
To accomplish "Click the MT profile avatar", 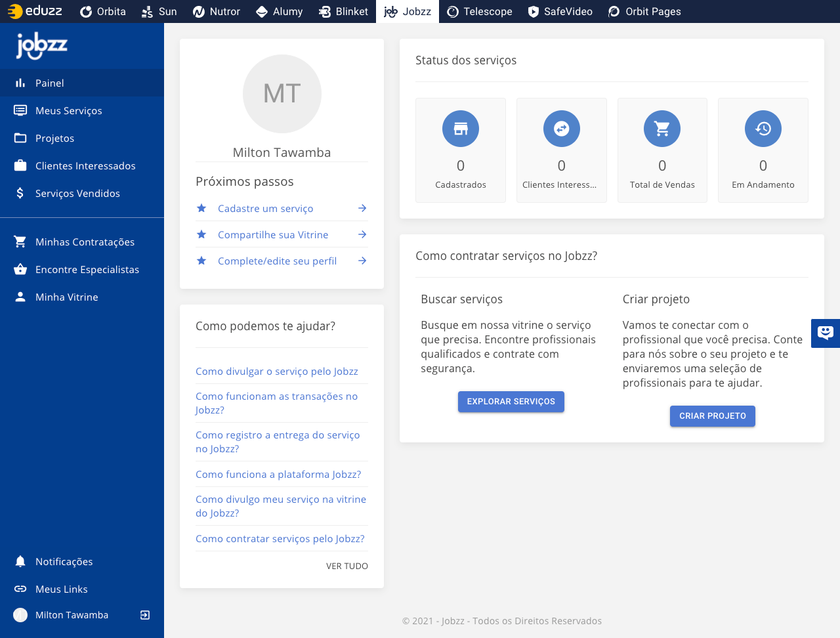I will 282,94.
